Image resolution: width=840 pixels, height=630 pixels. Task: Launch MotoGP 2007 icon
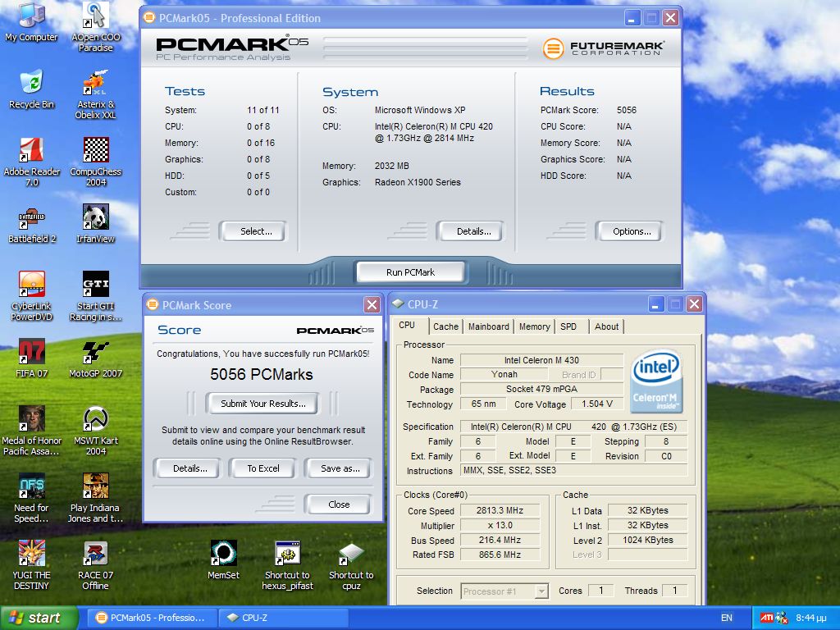point(95,358)
